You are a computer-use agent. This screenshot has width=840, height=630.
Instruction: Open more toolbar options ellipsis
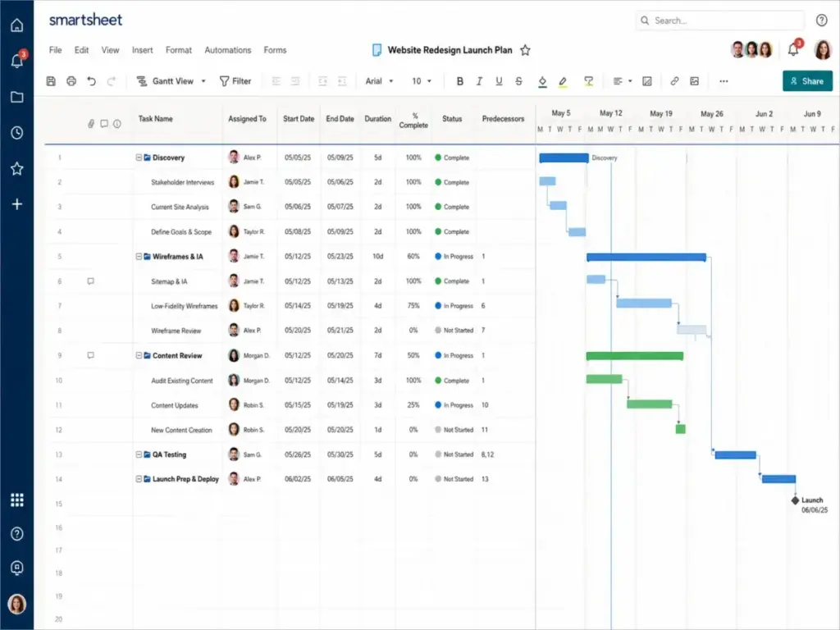coord(724,81)
